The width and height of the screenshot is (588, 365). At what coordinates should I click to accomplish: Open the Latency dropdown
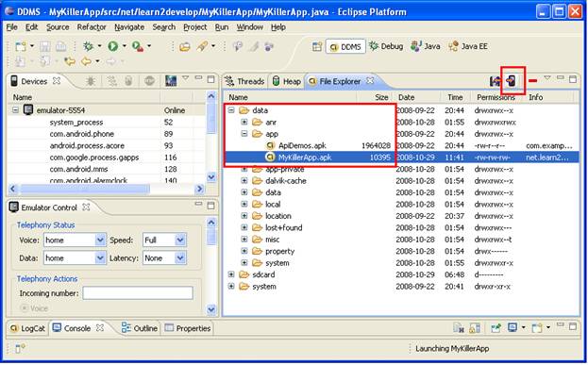point(180,257)
